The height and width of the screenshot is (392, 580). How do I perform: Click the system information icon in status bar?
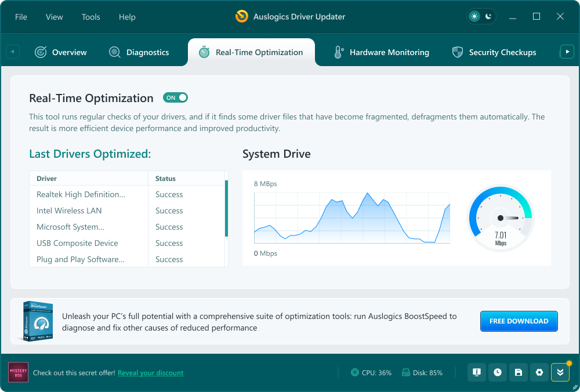tap(476, 372)
